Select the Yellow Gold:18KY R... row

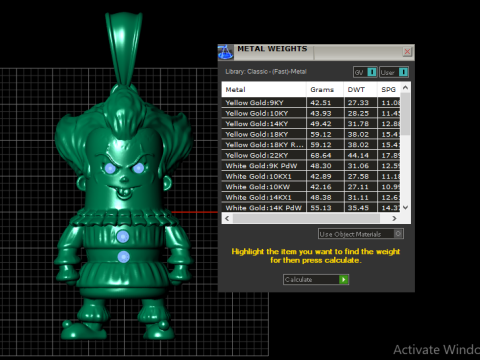[x=311, y=145]
